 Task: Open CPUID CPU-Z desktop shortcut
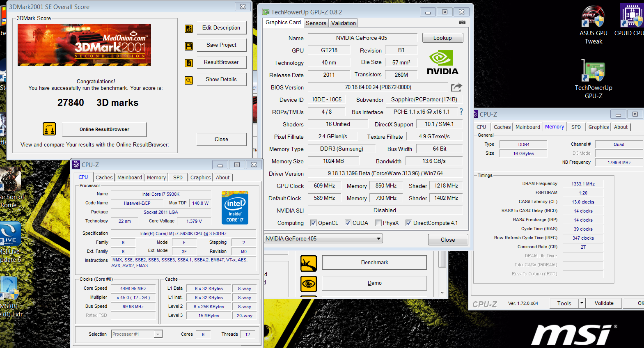coord(630,21)
